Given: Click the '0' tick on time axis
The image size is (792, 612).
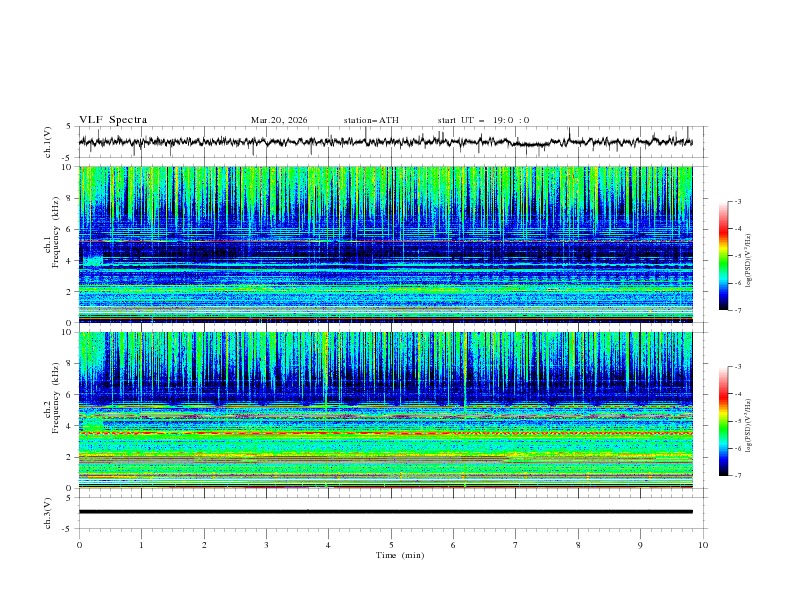Looking at the screenshot, I should coord(79,545).
